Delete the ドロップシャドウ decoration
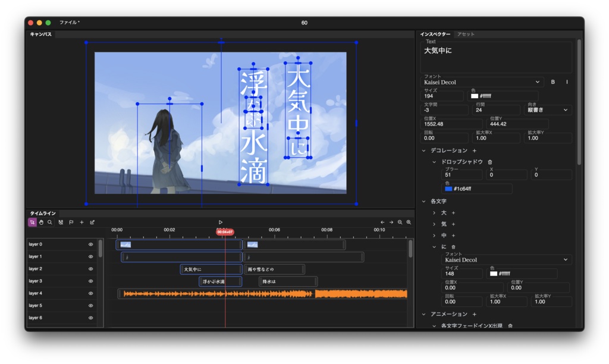The width and height of the screenshot is (609, 364). tap(490, 162)
